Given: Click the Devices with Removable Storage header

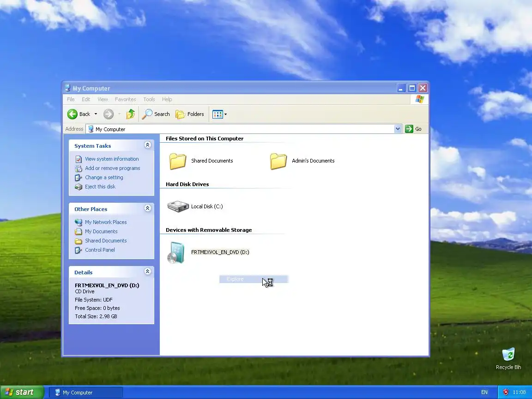Looking at the screenshot, I should coord(209,230).
